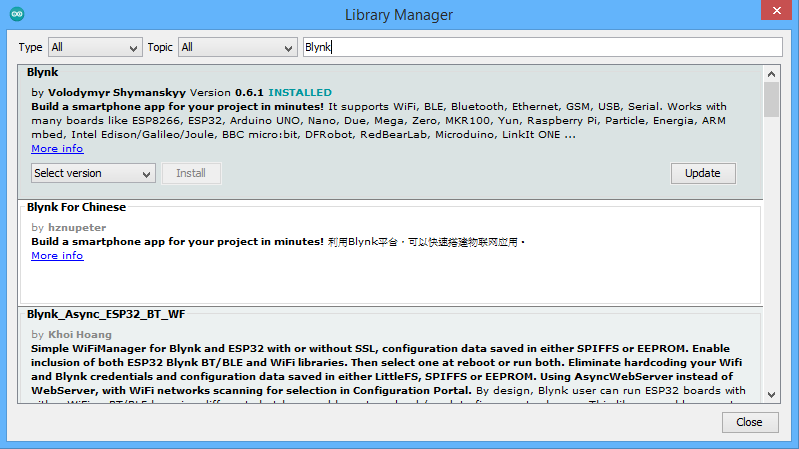Expand the Select version dropdown
Screen dimensions: 799x449
click(x=93, y=173)
